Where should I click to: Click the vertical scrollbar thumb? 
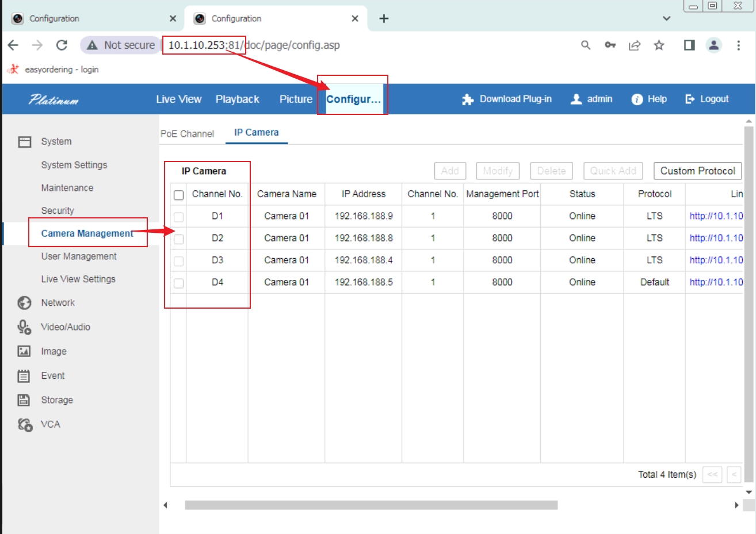749,304
